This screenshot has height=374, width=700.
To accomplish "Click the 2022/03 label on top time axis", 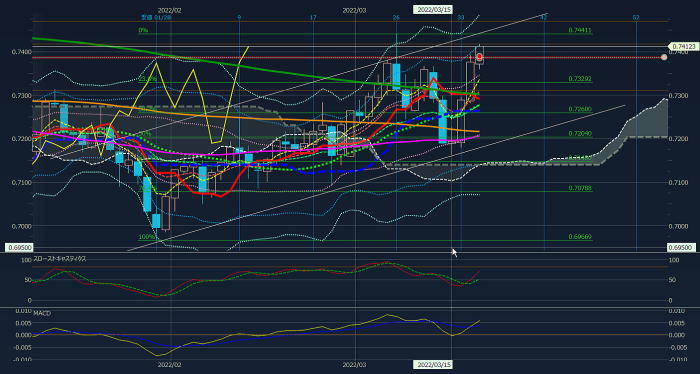I will tap(354, 10).
